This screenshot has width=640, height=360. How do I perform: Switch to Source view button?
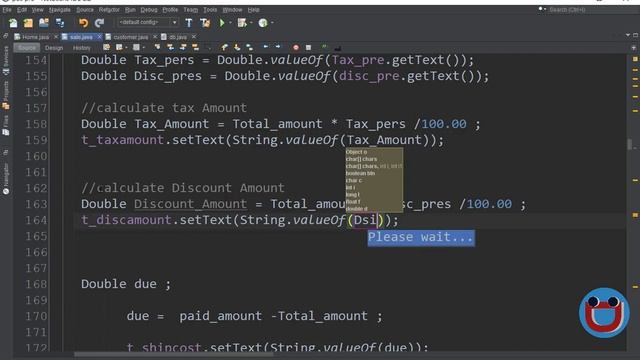tap(27, 48)
